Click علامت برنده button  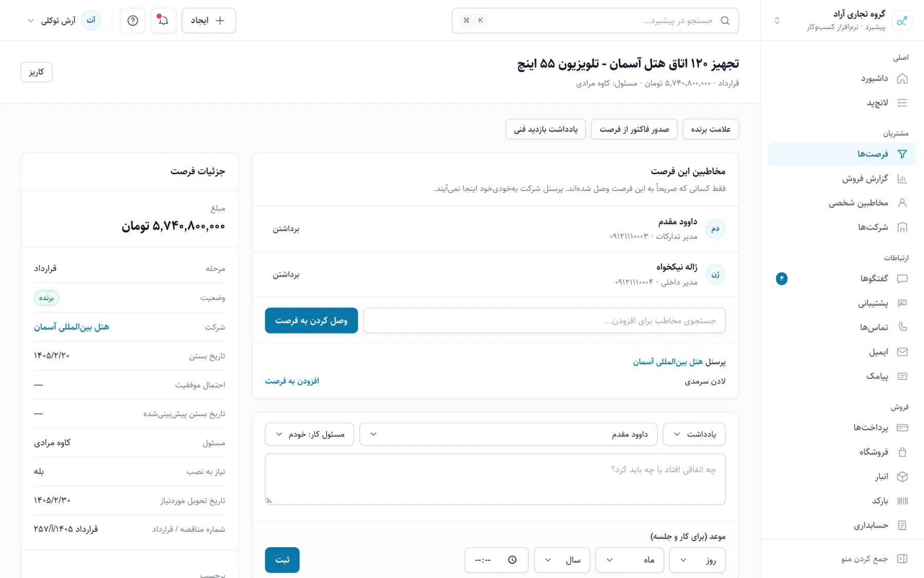(711, 129)
